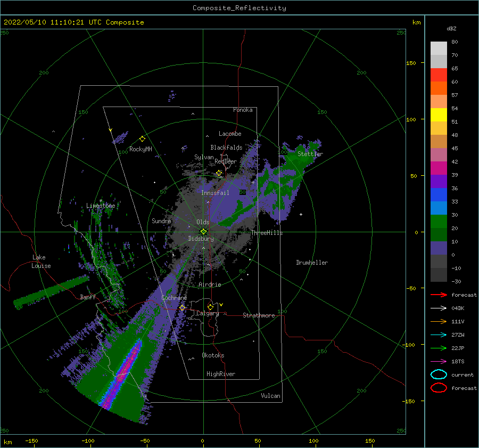Click the orange 111V arrow in legend
This screenshot has height=448, width=479.
point(439,321)
